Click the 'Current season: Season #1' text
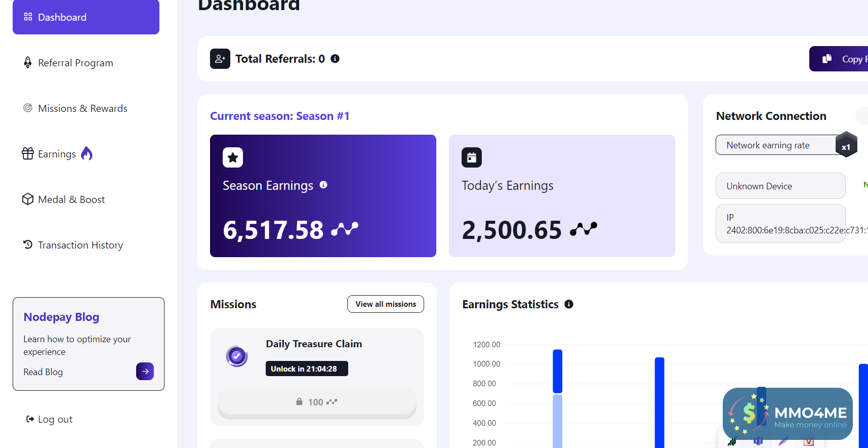This screenshot has height=448, width=868. pos(280,116)
